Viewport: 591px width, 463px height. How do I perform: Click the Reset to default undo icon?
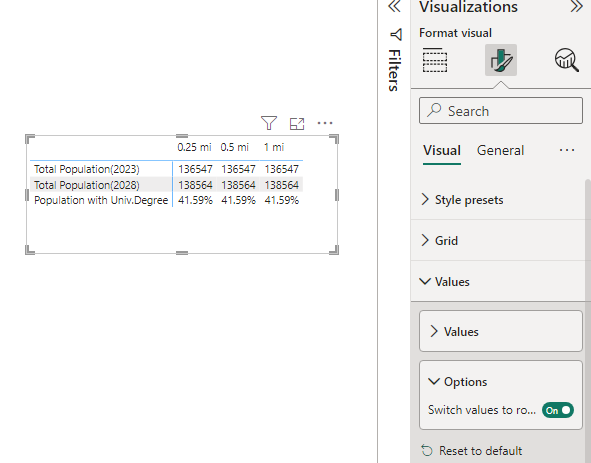(x=427, y=451)
